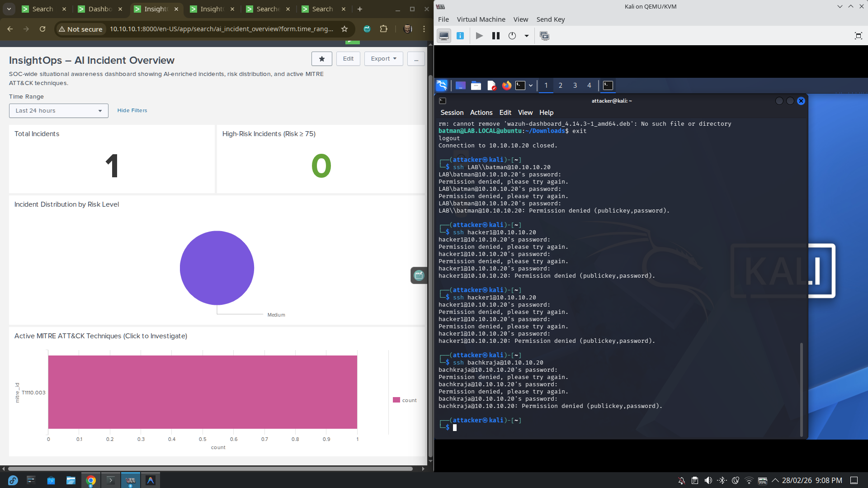Open the Chrome tab search dropdown

pyautogui.click(x=9, y=9)
